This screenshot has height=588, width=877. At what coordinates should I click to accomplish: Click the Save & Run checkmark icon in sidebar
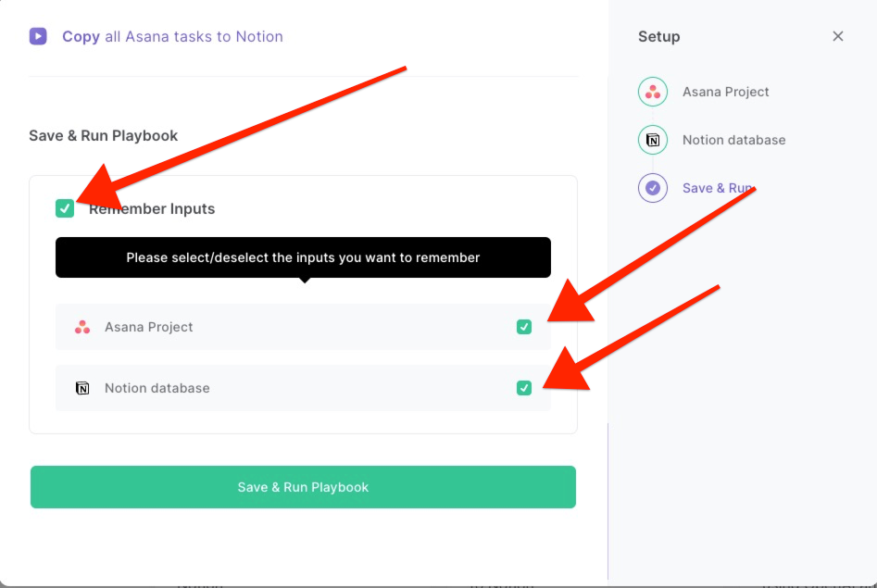653,188
